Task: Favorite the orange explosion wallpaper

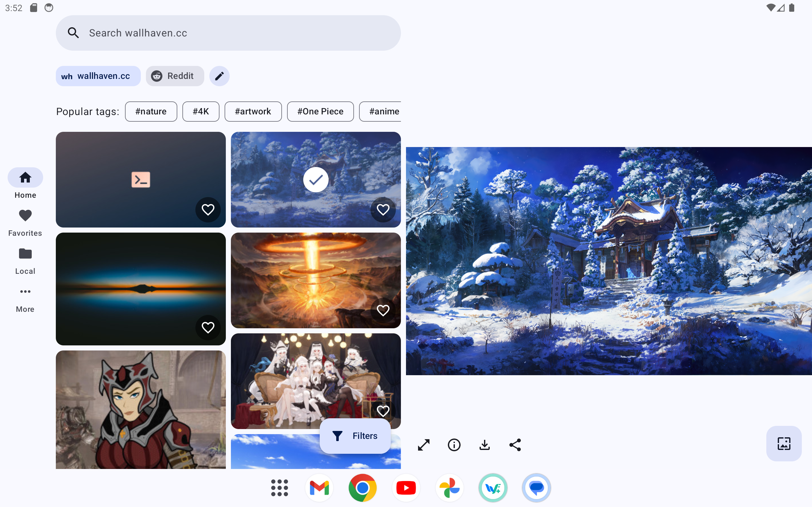Action: 383,310
